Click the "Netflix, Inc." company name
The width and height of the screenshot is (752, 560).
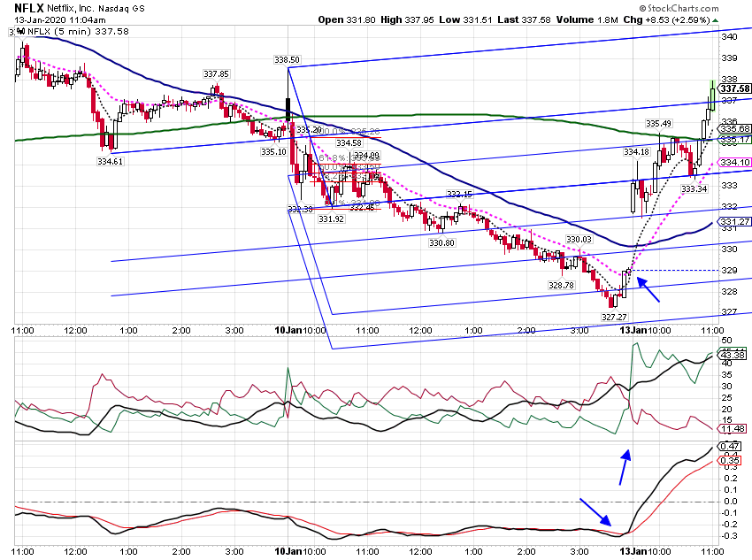pyautogui.click(x=71, y=9)
